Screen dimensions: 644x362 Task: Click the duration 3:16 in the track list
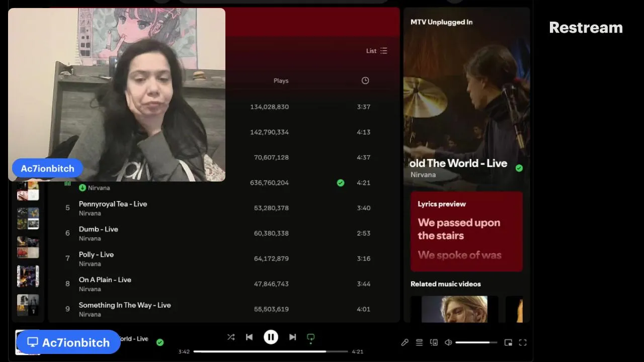click(x=364, y=258)
